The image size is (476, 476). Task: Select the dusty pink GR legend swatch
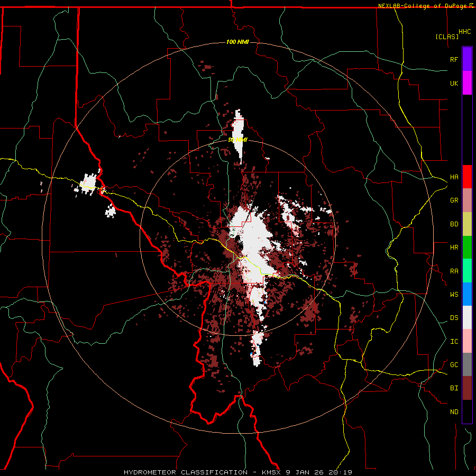(x=467, y=200)
